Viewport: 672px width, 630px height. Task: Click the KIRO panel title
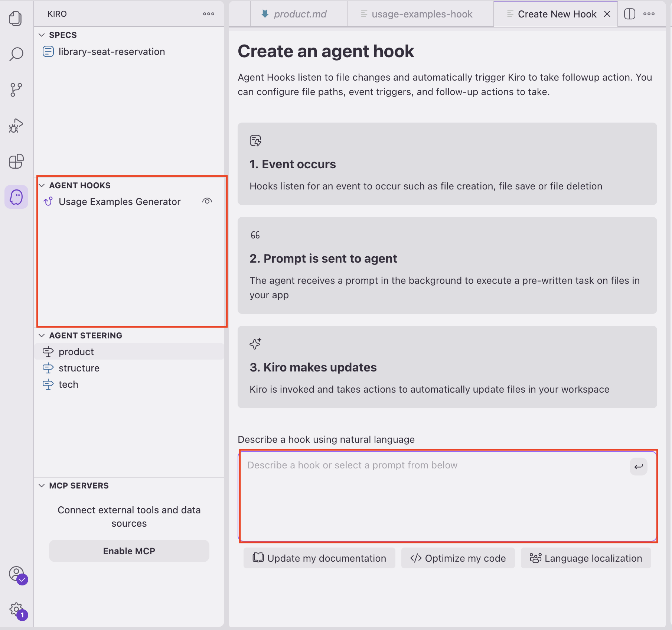57,14
